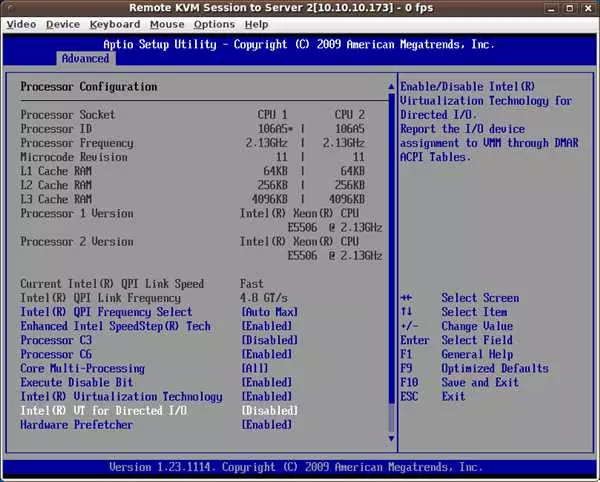
Task: Select Intel(R) QPI Frequency Select option
Action: [106, 312]
